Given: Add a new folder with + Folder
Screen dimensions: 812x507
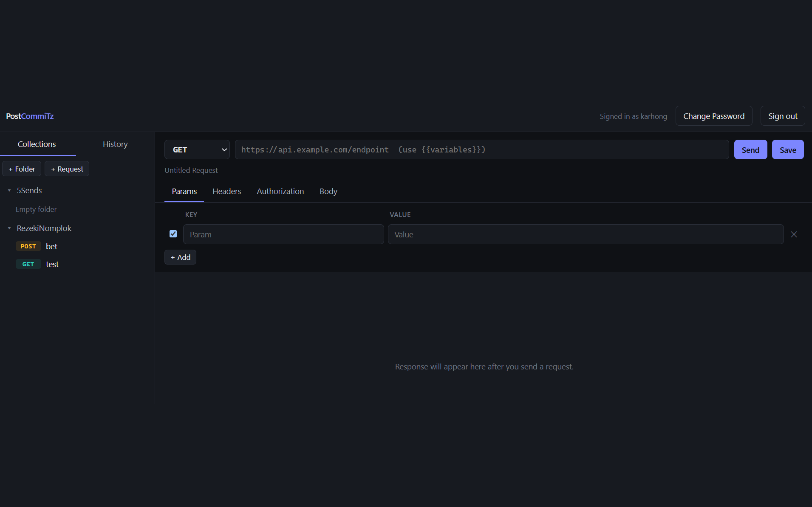Looking at the screenshot, I should click(22, 169).
